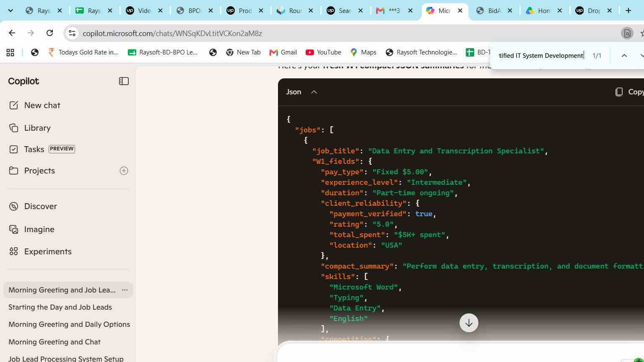Jump to latest message with down arrow
Viewport: 644px width, 362px height.
[x=469, y=323]
